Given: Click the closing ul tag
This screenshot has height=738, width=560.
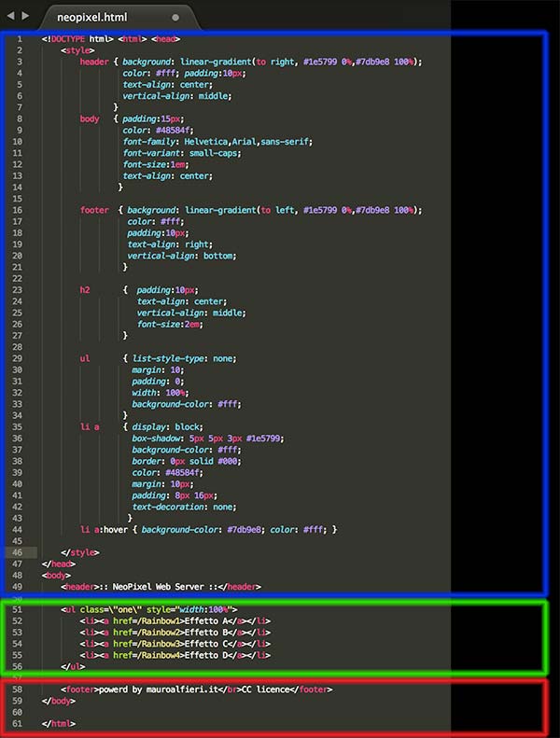Looking at the screenshot, I should coord(73,666).
